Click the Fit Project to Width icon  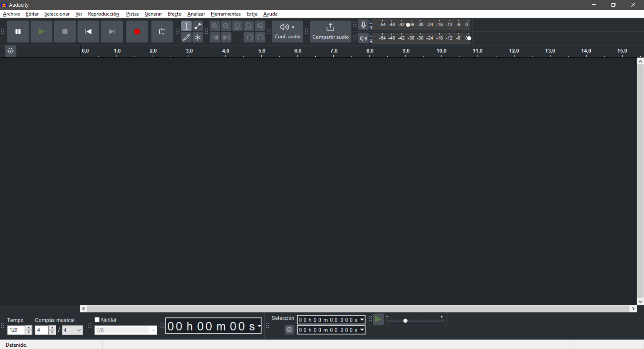click(x=249, y=26)
